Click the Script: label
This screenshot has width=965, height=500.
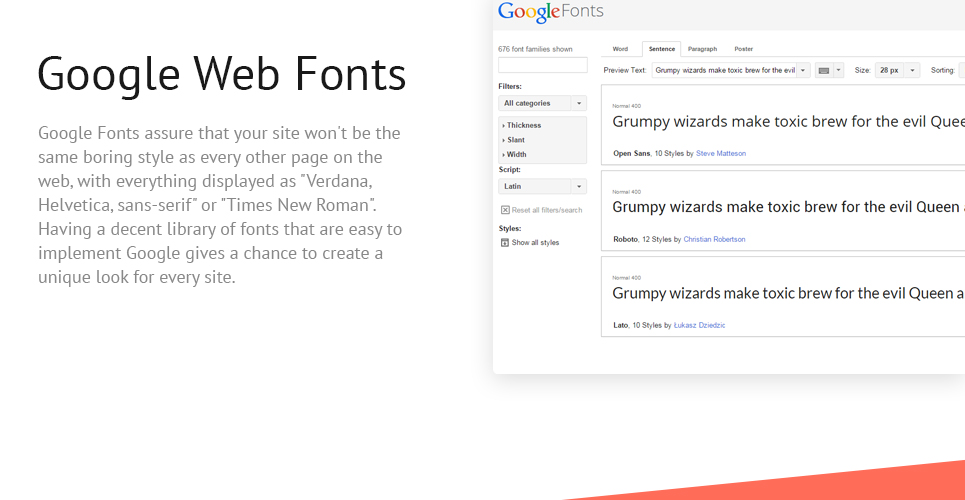pos(509,169)
